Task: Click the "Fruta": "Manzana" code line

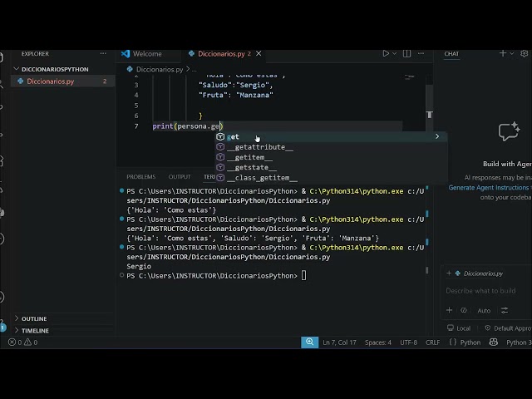Action: 236,95
